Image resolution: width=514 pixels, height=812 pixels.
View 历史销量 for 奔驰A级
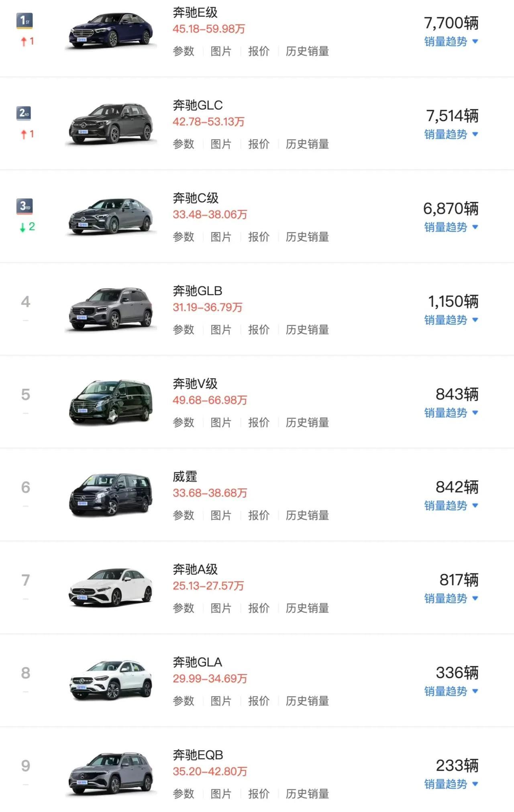[x=307, y=608]
